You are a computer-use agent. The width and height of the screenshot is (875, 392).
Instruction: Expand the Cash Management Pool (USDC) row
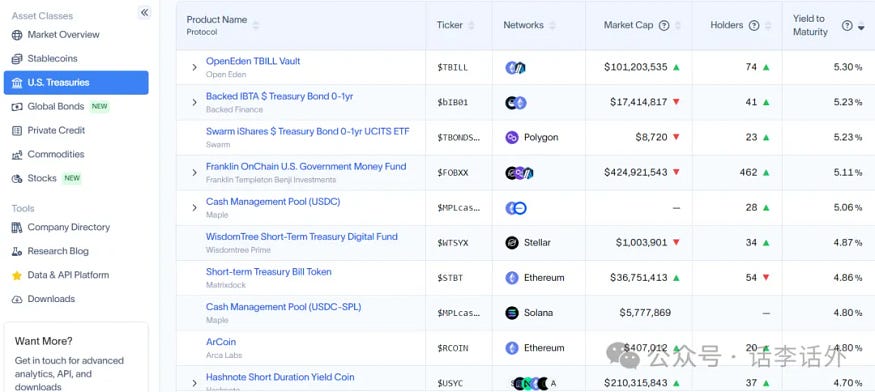coord(194,208)
